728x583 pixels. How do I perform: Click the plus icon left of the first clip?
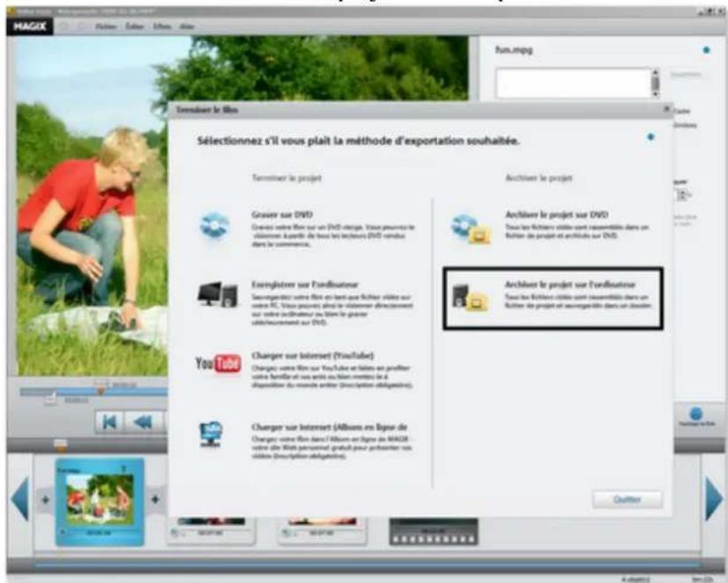[46, 499]
